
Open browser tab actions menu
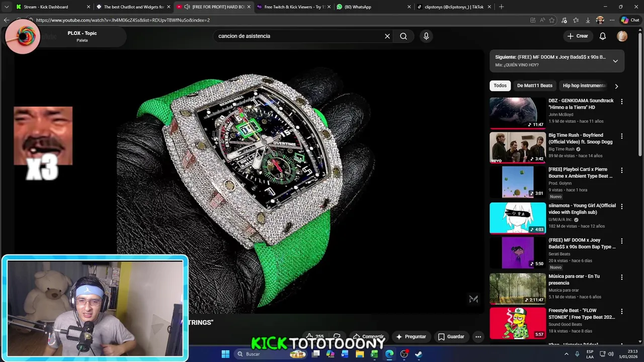pyautogui.click(x=6, y=7)
